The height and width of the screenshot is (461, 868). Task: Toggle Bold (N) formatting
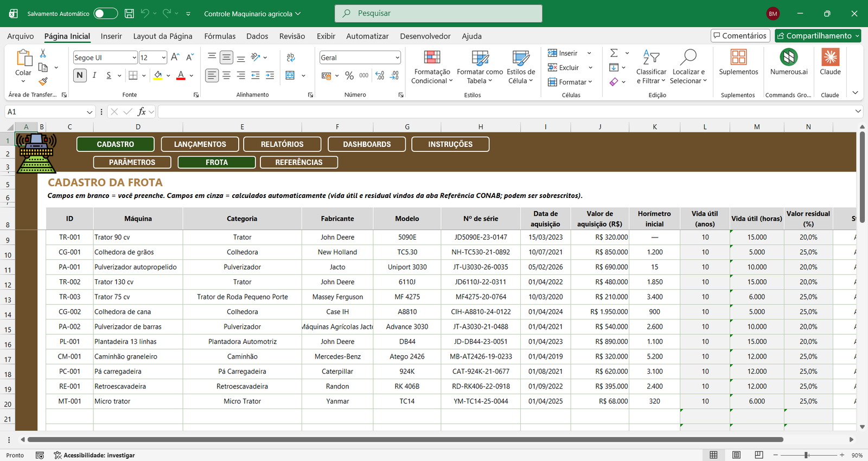(x=80, y=75)
